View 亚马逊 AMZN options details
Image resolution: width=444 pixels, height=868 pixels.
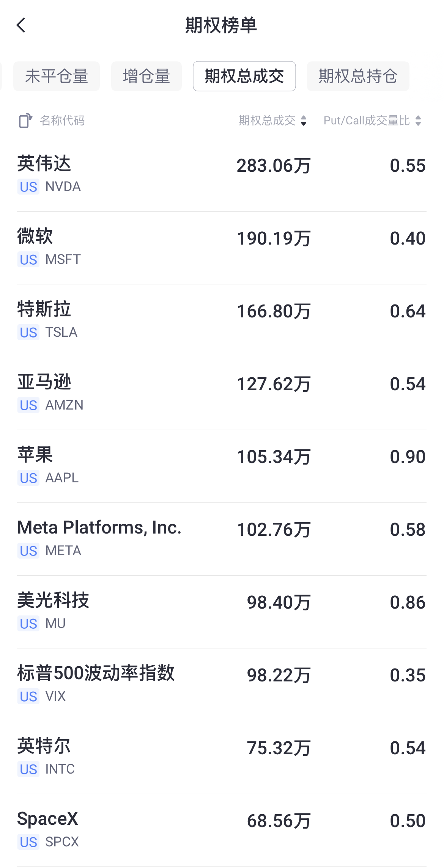[x=222, y=394]
